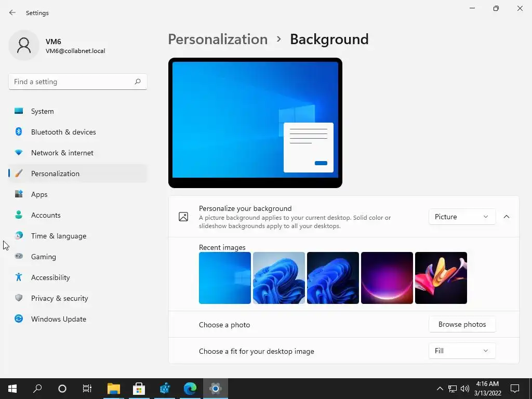Click the network icon in system tray
Screen dimensions: 532x399
coord(453,389)
